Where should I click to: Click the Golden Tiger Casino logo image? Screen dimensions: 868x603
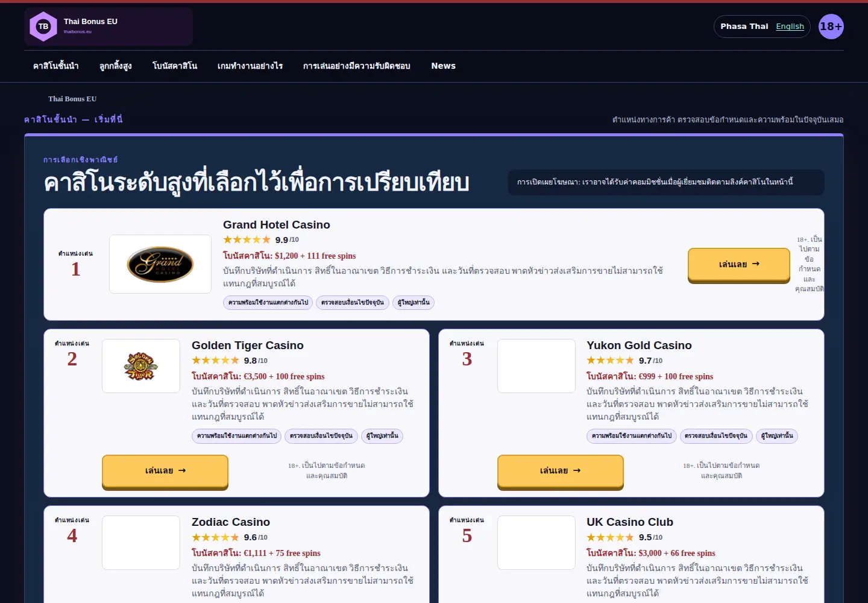141,366
